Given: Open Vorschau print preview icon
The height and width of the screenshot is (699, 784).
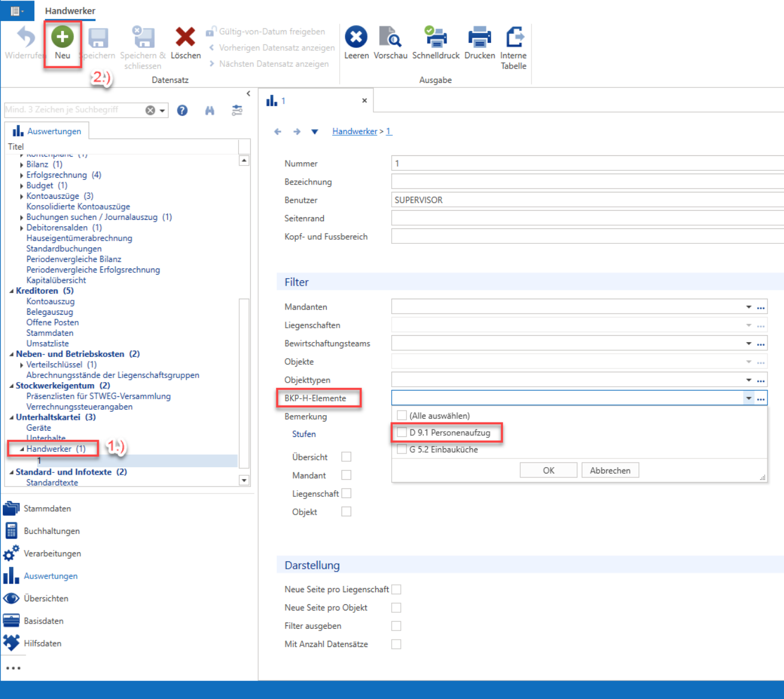Looking at the screenshot, I should tap(391, 37).
